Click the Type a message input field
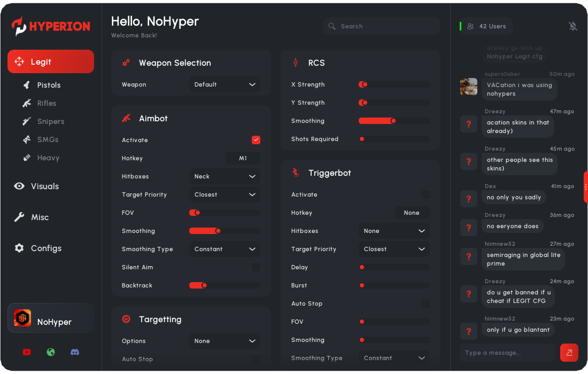 507,353
